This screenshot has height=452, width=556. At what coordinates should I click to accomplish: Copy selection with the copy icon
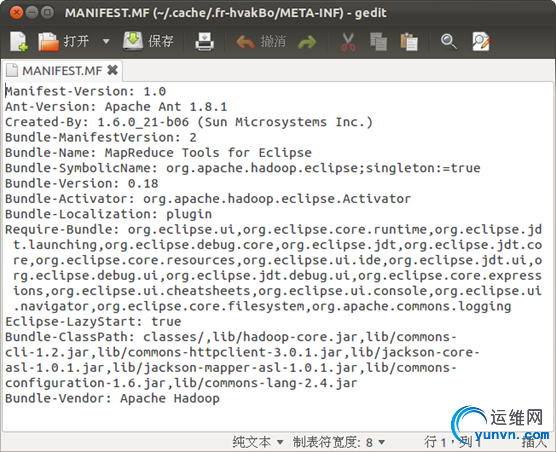tap(378, 42)
